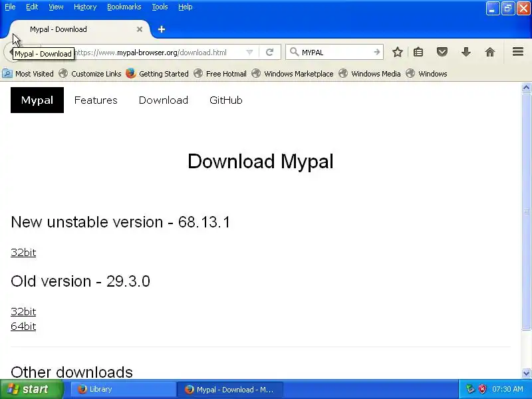Go to the Home page icon
Image resolution: width=532 pixels, height=399 pixels.
(489, 53)
